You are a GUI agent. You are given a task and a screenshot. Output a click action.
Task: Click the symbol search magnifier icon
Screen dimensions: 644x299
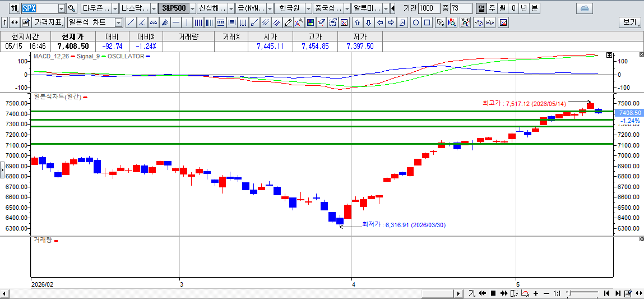pos(72,8)
